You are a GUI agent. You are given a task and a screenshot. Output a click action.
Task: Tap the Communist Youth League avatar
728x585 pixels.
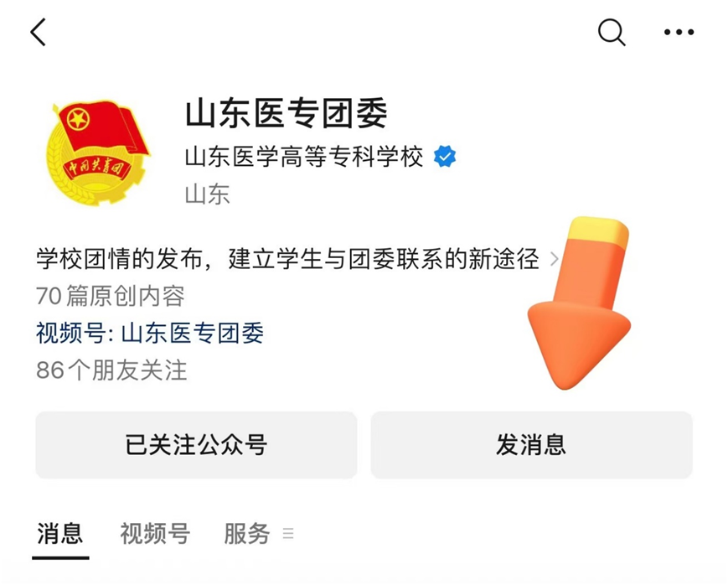[x=96, y=152]
